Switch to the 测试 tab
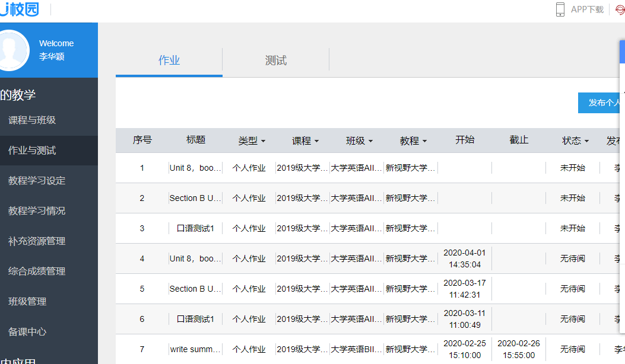The height and width of the screenshot is (364, 625). pos(275,60)
